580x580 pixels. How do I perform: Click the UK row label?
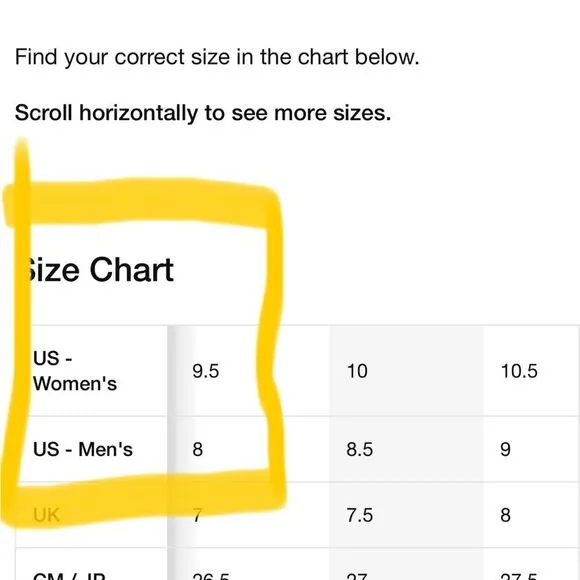[46, 515]
